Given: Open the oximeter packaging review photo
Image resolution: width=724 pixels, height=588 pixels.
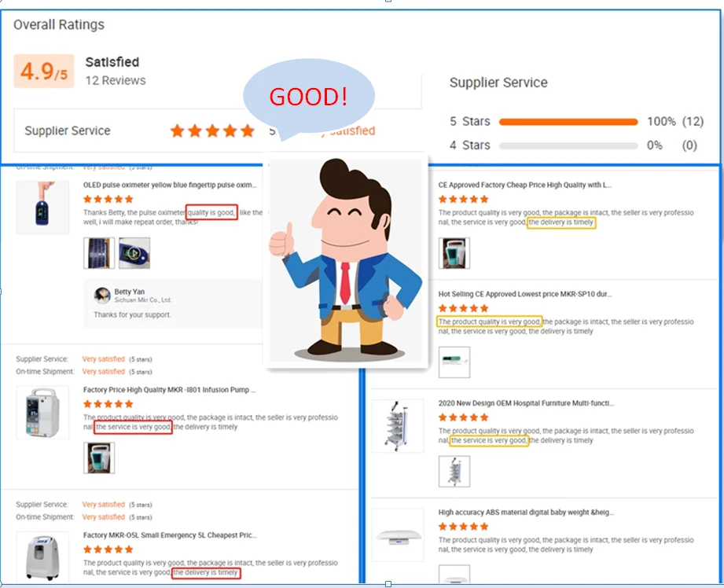Looking at the screenshot, I should [x=99, y=252].
